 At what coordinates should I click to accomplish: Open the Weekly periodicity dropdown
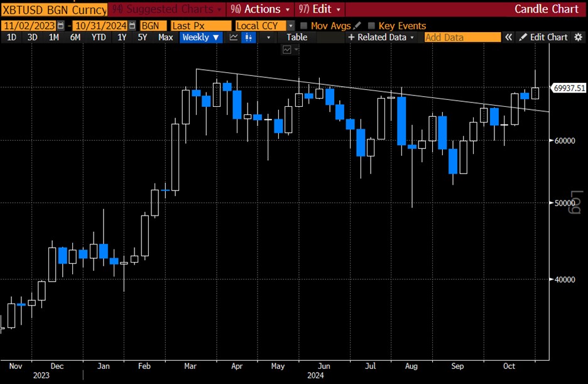[x=200, y=37]
